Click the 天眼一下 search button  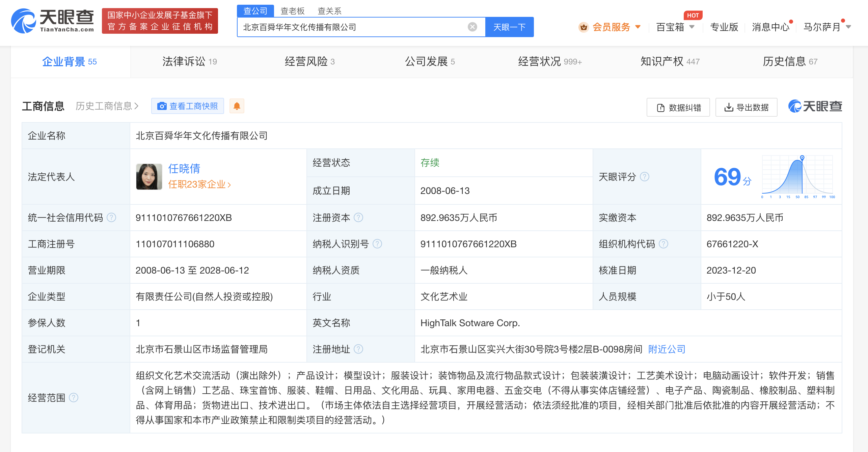pyautogui.click(x=510, y=27)
